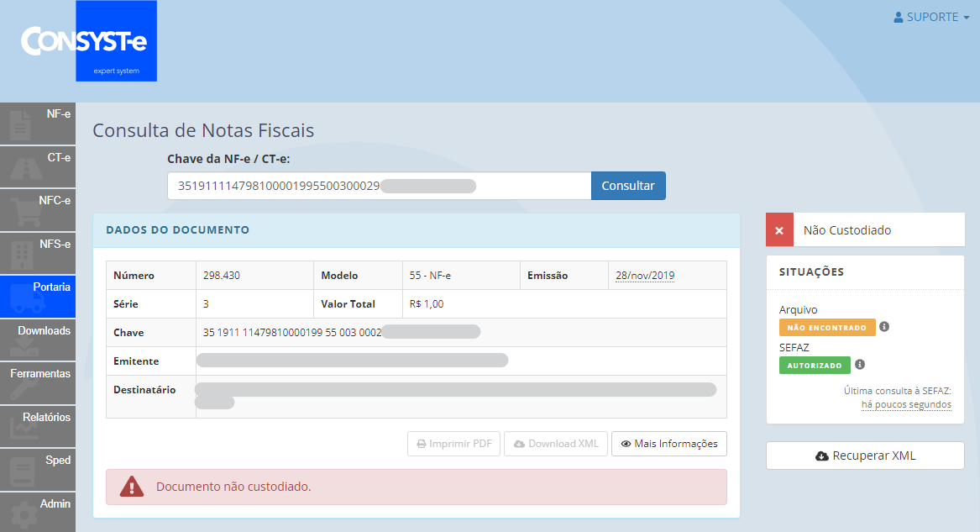The image size is (980, 532).
Task: Click the Consultar button
Action: pyautogui.click(x=628, y=186)
